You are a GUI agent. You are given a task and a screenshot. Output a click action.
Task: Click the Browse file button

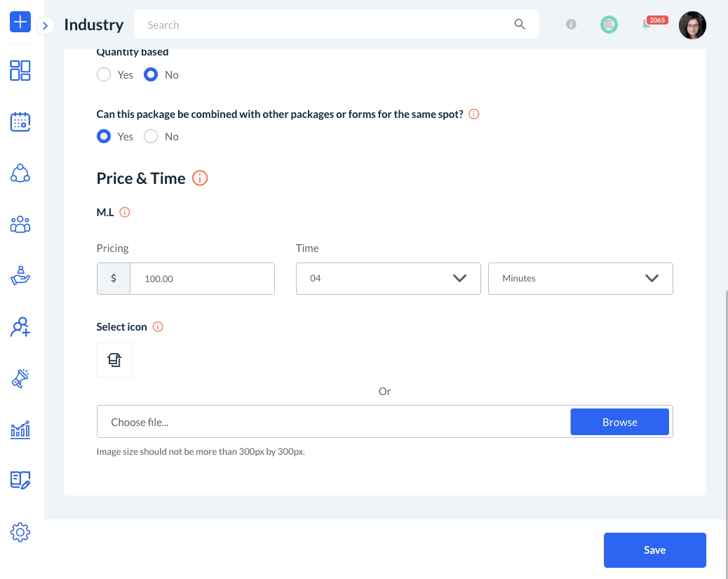tap(619, 422)
